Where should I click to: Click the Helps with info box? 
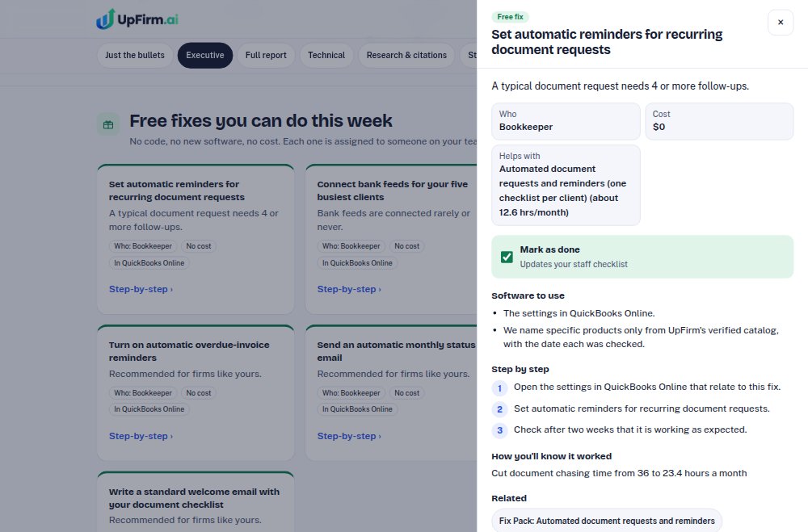566,185
